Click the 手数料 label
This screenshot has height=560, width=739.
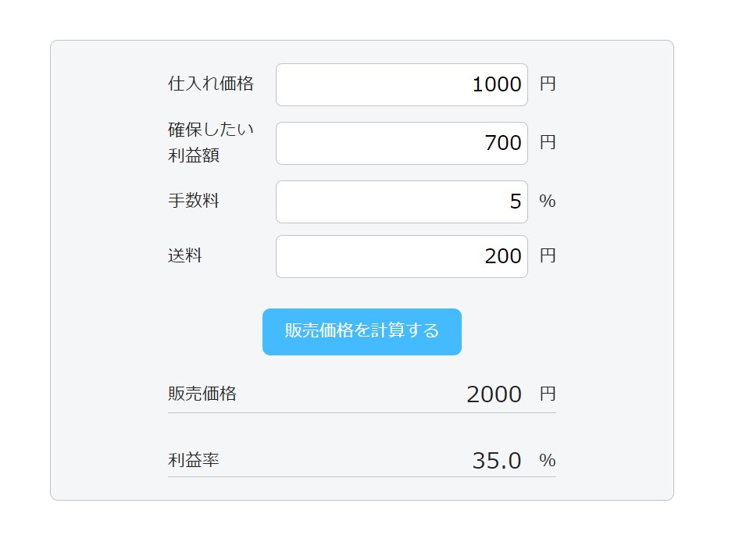194,201
